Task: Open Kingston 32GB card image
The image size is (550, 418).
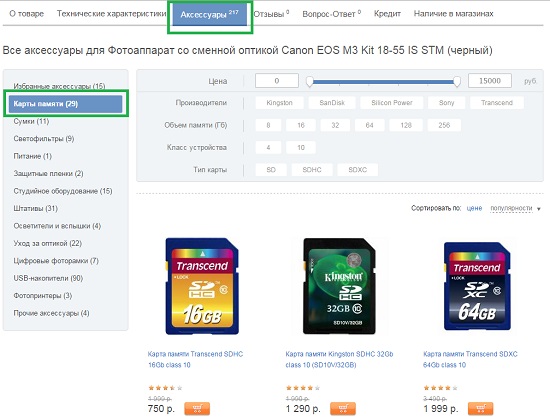Action: click(340, 286)
